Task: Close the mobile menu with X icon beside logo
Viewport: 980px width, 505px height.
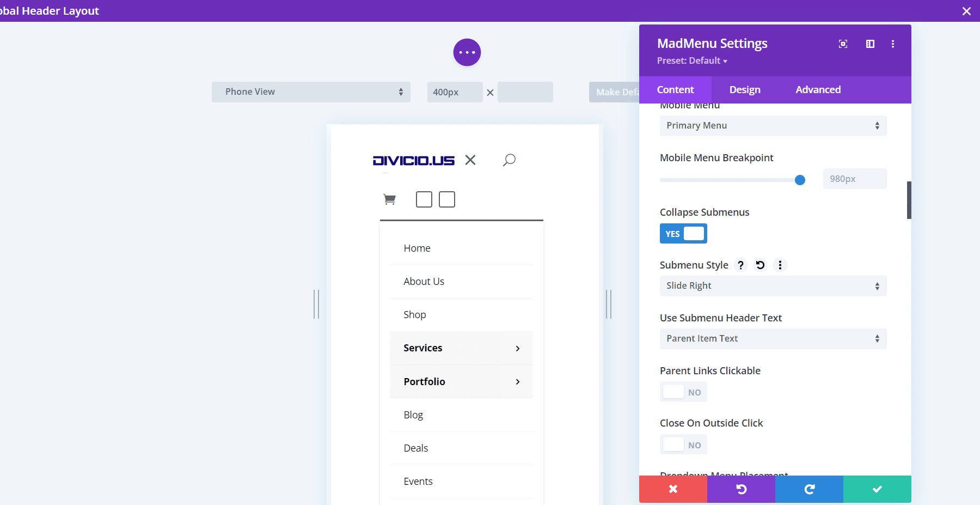Action: tap(470, 160)
